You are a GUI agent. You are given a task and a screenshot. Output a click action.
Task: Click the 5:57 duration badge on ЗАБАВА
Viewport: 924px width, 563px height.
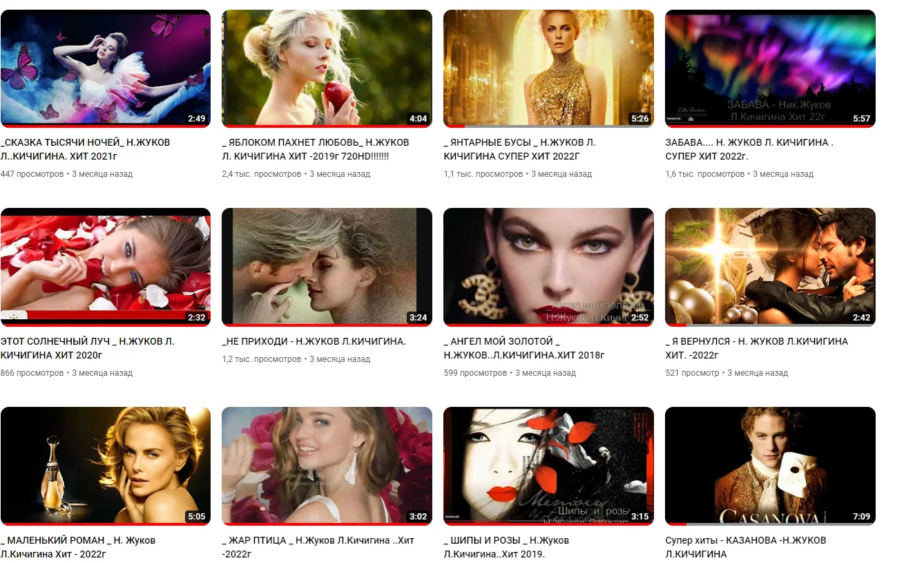pos(861,119)
